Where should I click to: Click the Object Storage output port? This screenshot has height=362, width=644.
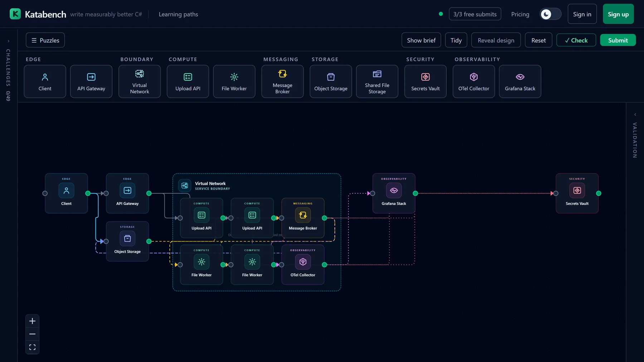coord(149,241)
